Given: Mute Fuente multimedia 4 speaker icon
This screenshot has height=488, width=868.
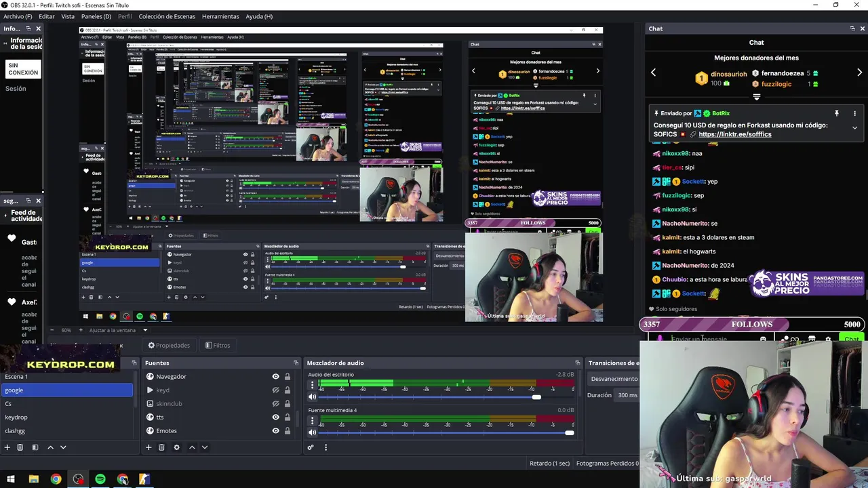Looking at the screenshot, I should [x=312, y=432].
